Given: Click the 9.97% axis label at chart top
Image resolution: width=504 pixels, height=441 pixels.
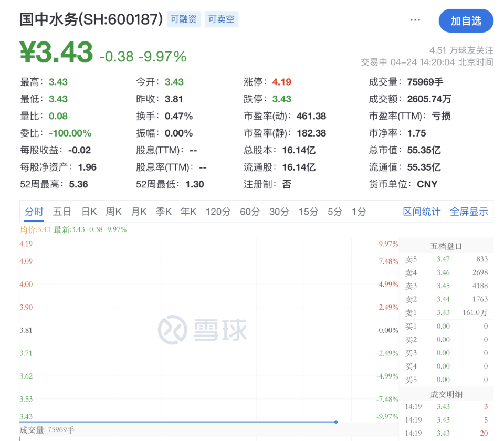Looking at the screenshot, I should (x=388, y=244).
